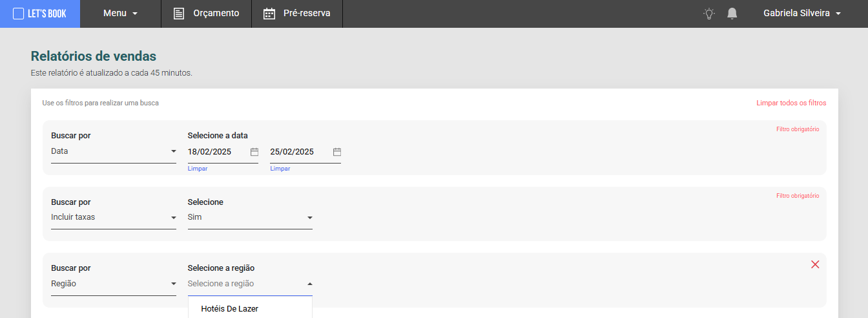Click Limpar todos os filtros link
868x318 pixels.
(791, 103)
